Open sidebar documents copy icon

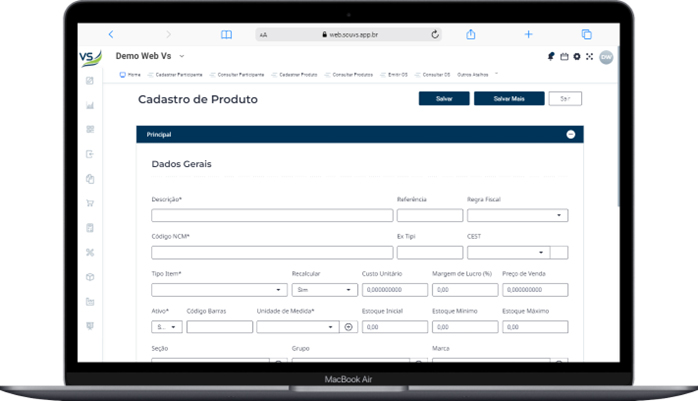coord(90,179)
